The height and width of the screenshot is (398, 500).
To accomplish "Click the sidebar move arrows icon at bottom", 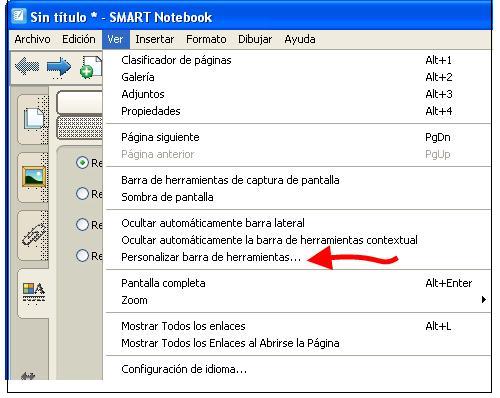I will [x=28, y=376].
